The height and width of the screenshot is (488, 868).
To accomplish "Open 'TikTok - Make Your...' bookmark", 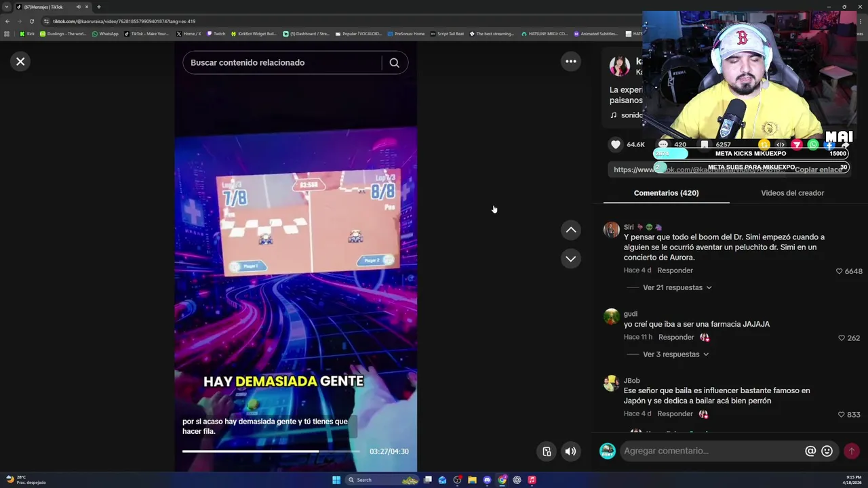I will point(146,33).
